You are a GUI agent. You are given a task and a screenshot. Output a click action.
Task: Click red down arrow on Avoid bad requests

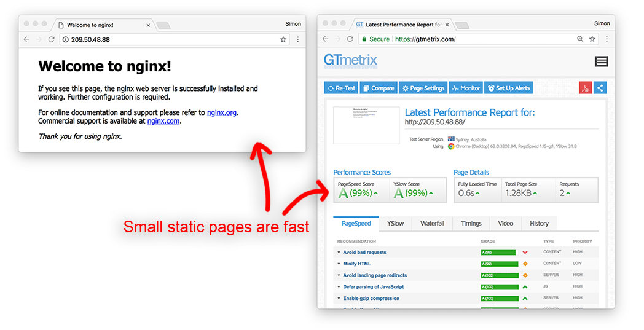tap(525, 253)
